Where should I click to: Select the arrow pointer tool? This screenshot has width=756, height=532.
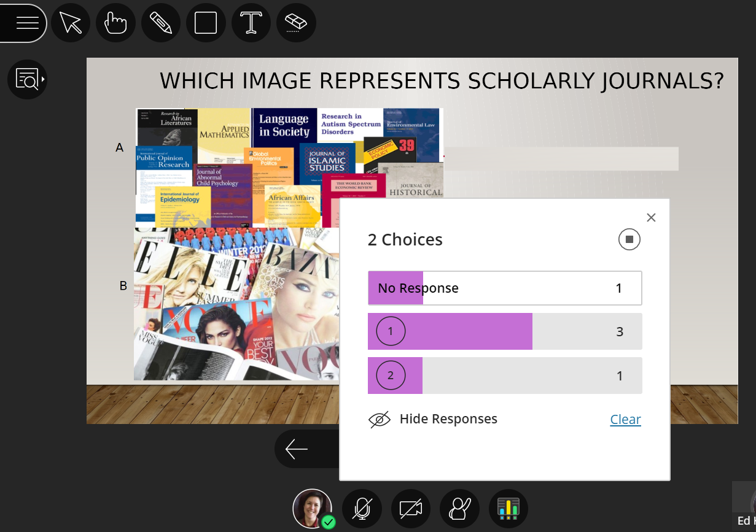click(71, 23)
